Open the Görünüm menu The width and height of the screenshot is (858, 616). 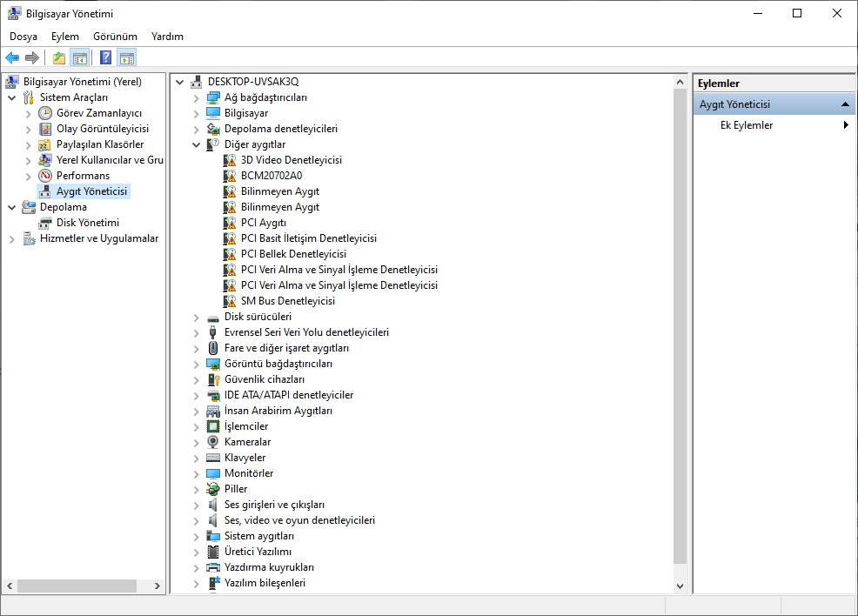[115, 37]
